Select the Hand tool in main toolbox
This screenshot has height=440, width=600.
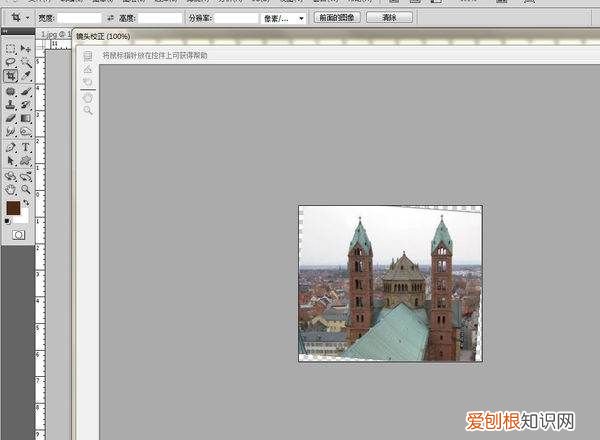point(10,188)
